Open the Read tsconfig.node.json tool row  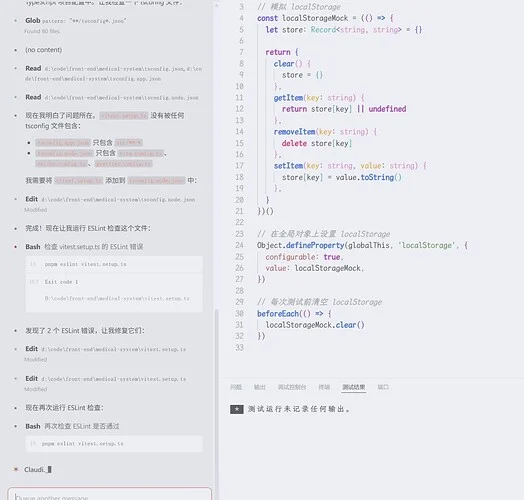coord(112,97)
